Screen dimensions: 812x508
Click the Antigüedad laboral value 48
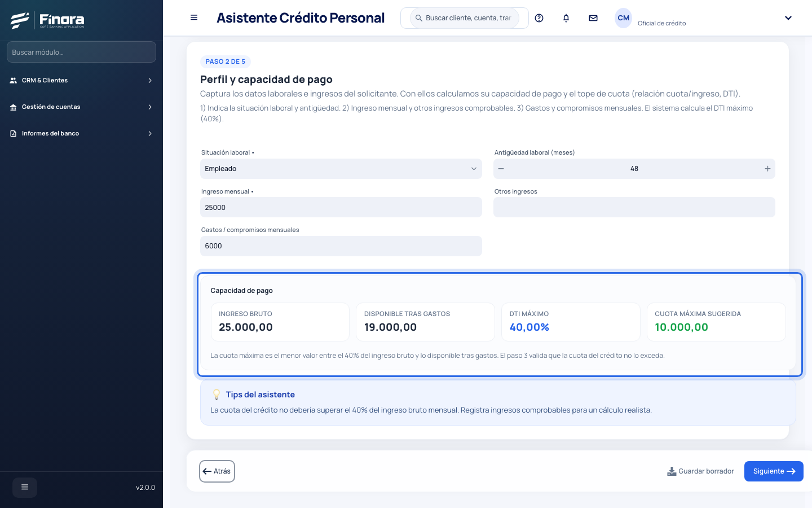click(x=634, y=169)
